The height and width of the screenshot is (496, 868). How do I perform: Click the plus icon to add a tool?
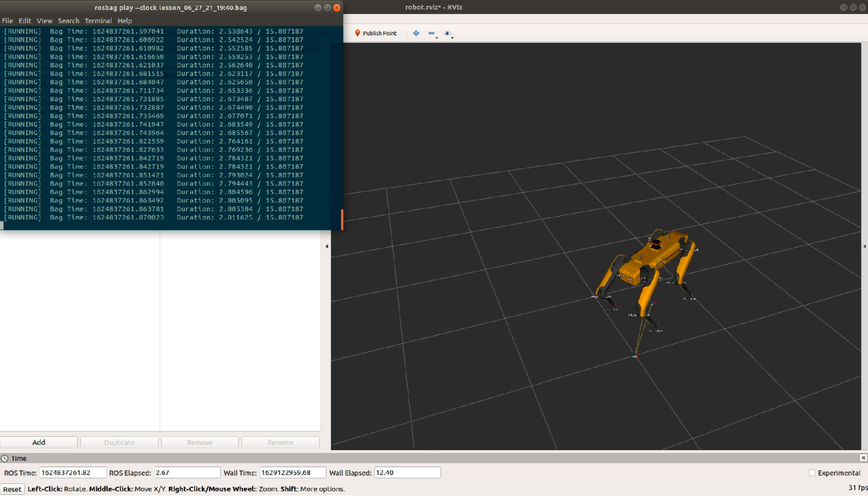click(416, 33)
